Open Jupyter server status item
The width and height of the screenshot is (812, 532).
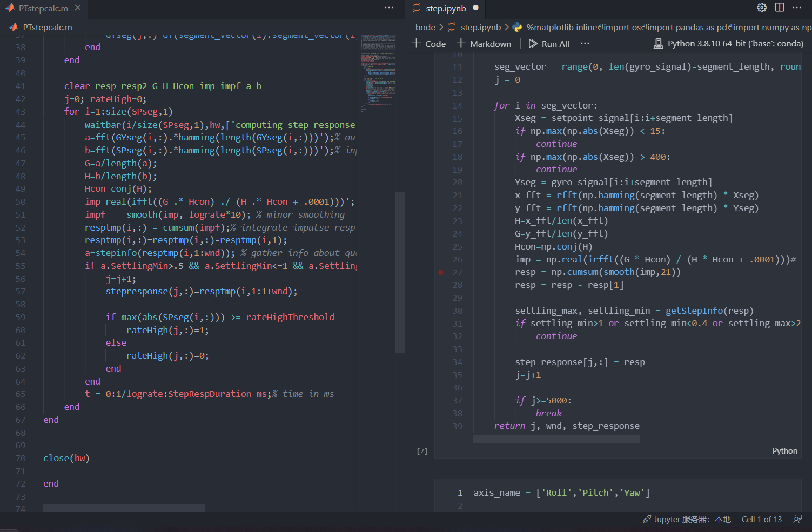(x=687, y=519)
